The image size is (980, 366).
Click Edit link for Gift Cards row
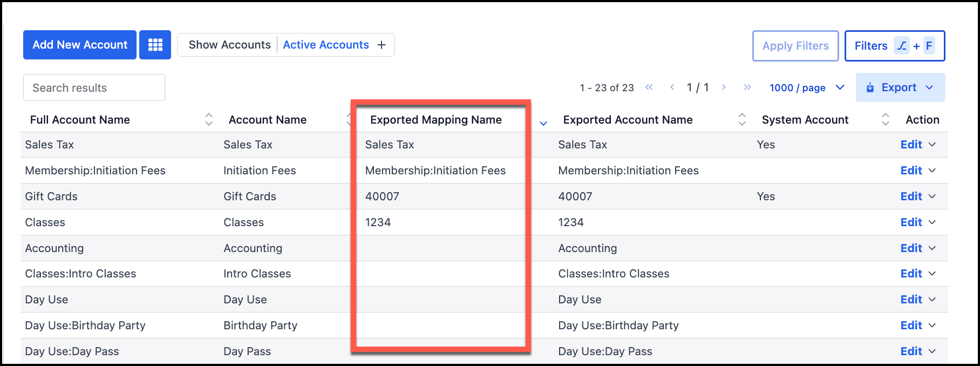[911, 196]
